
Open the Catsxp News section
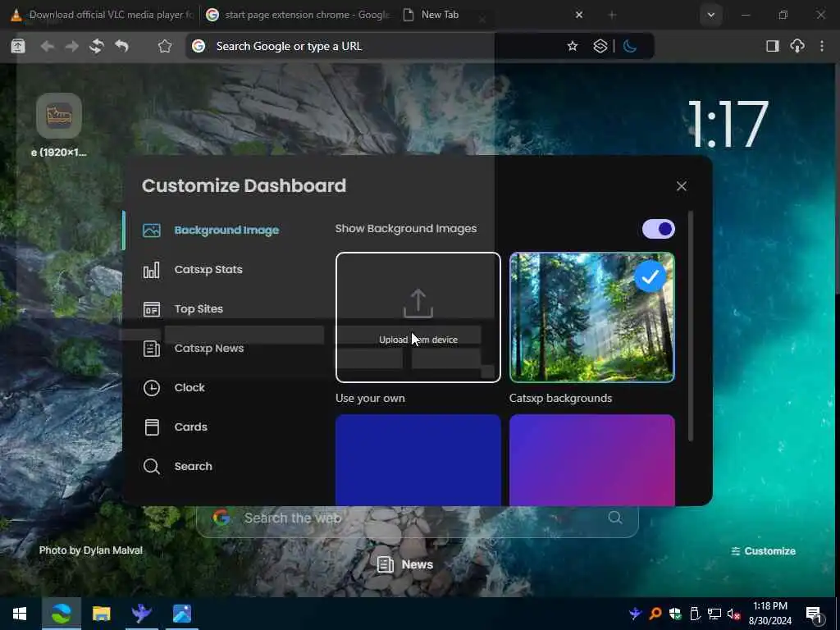pyautogui.click(x=194, y=349)
